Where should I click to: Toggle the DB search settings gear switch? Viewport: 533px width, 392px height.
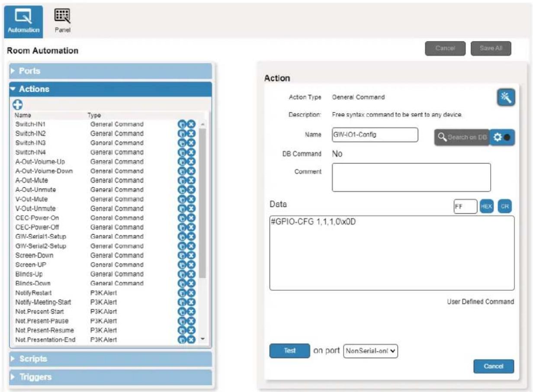(502, 137)
